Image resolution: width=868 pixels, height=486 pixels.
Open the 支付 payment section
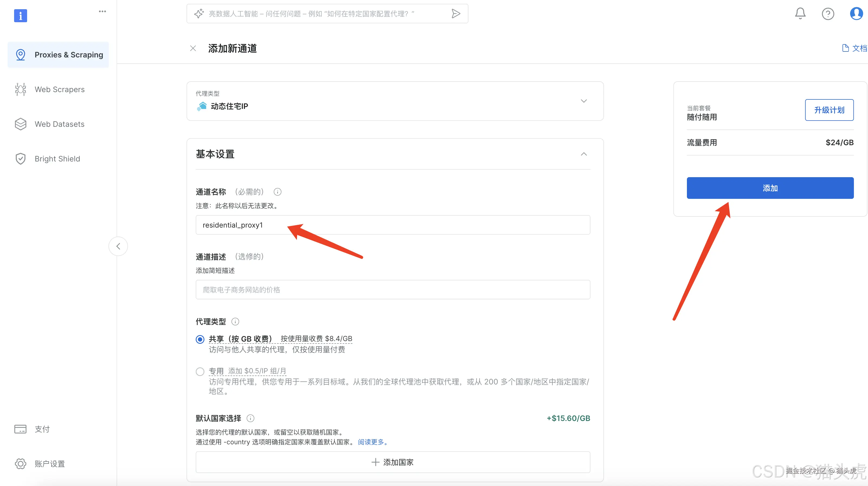42,429
